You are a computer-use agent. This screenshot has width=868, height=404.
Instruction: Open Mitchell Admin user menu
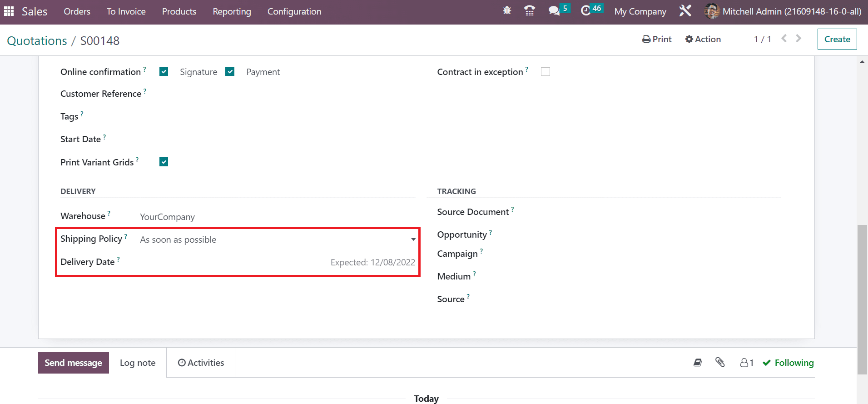[x=783, y=11]
